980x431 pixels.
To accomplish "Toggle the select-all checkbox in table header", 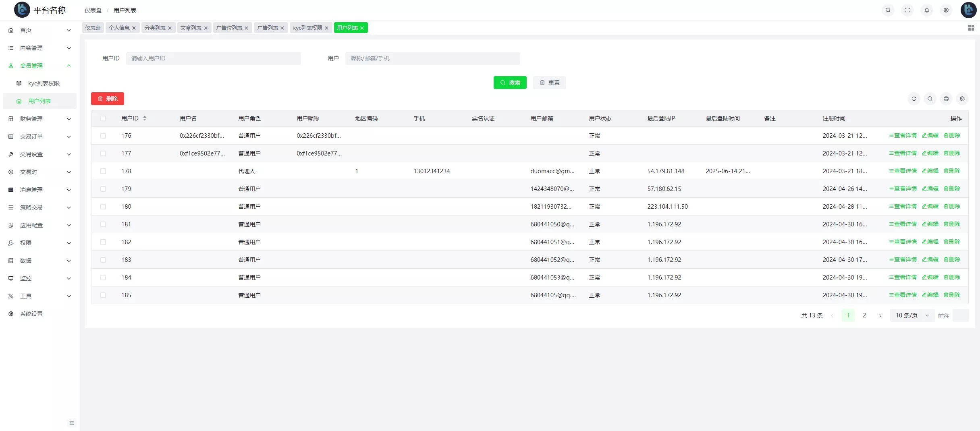I will point(103,118).
